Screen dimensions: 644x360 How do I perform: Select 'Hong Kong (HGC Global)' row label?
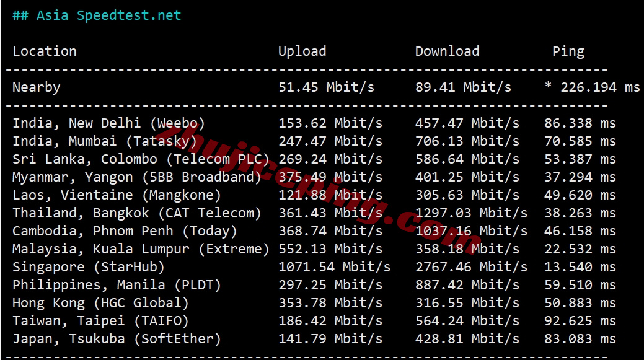click(x=100, y=304)
